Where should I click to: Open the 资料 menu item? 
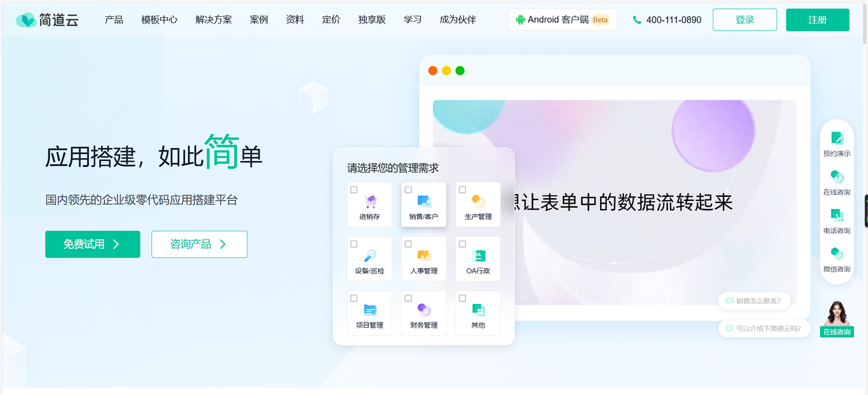(295, 20)
